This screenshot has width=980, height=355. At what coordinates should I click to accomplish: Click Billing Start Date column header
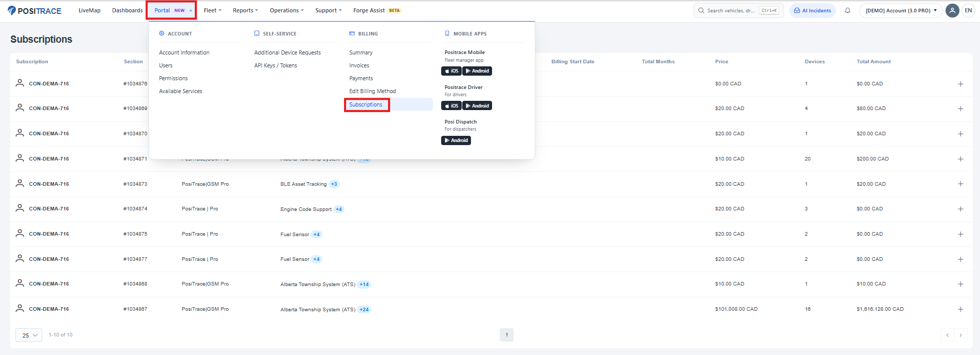tap(573, 62)
